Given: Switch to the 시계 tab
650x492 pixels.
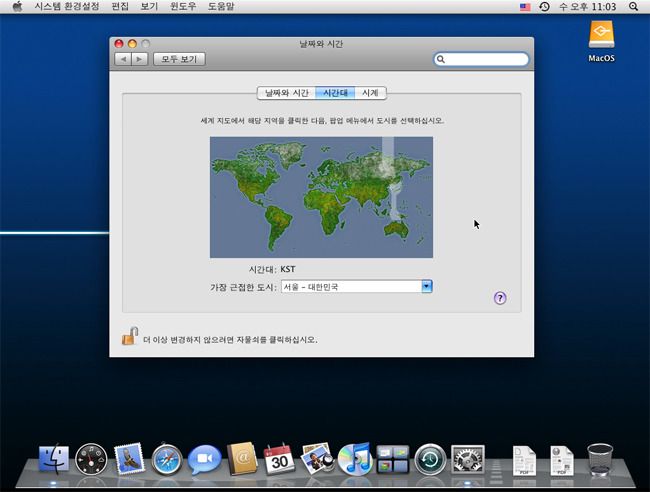Looking at the screenshot, I should (370, 93).
